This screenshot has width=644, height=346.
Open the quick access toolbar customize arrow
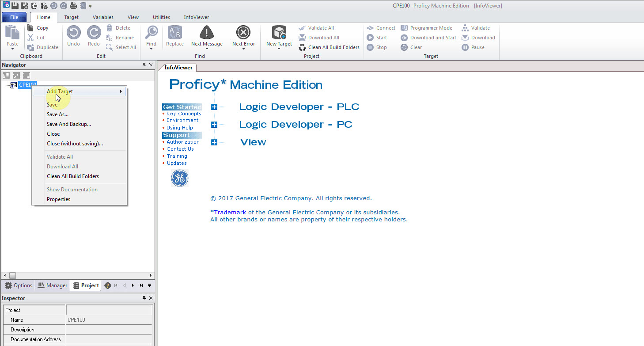90,6
